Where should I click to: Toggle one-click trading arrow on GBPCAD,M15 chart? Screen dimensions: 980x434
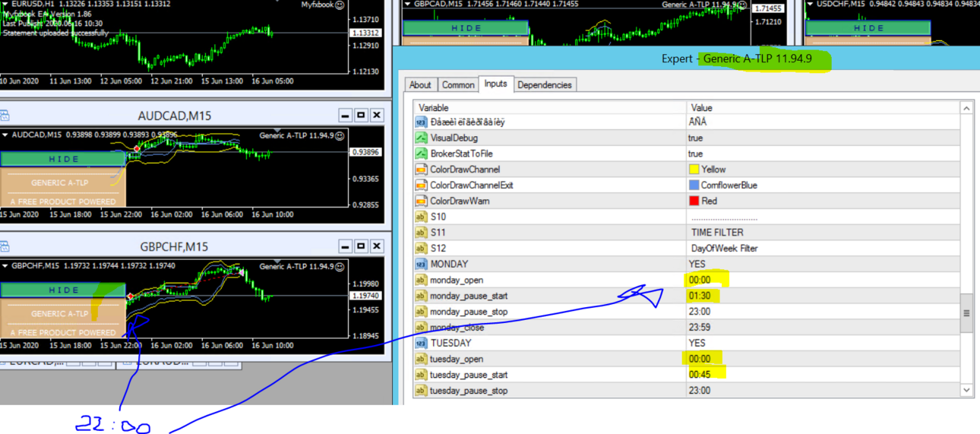pos(408,5)
